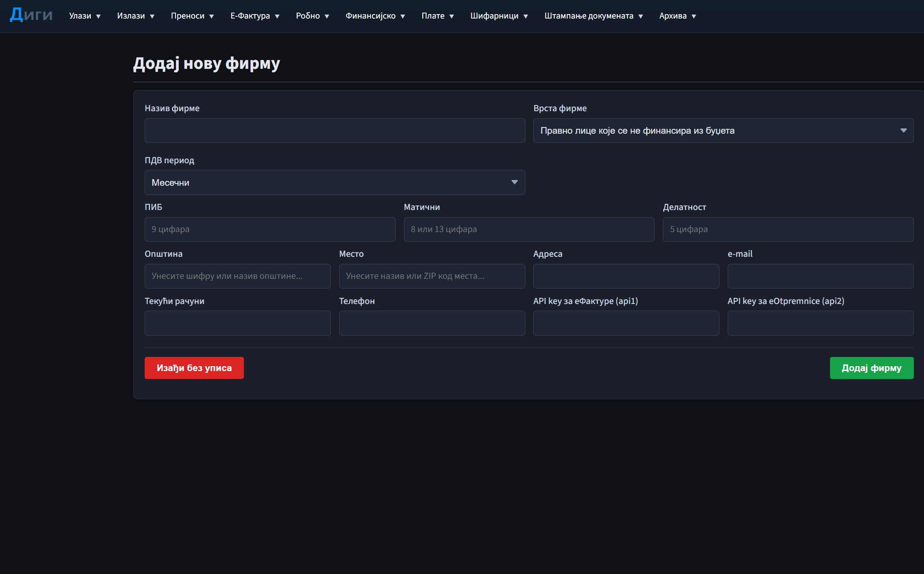Focus the Назив фирме input field
Viewport: 924px width, 574px height.
click(335, 131)
